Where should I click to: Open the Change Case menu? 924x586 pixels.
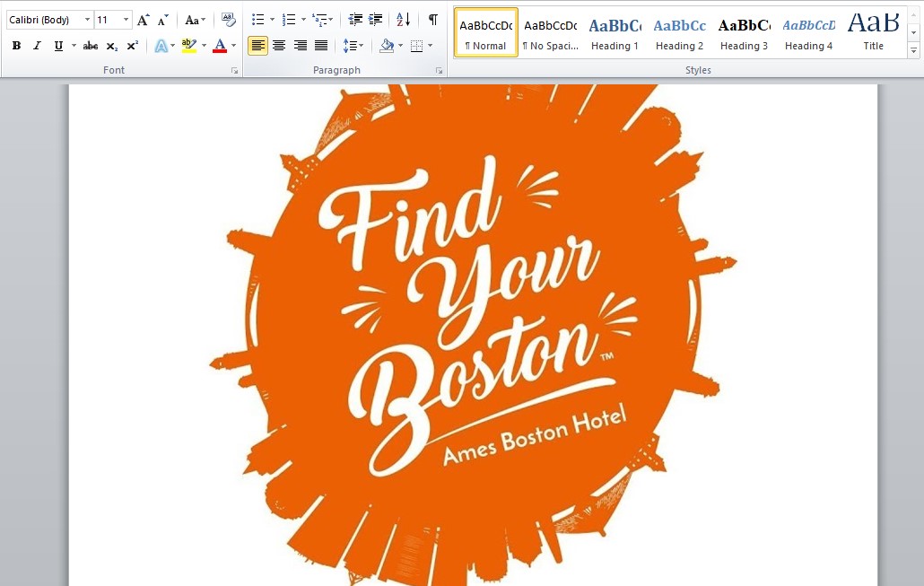195,20
